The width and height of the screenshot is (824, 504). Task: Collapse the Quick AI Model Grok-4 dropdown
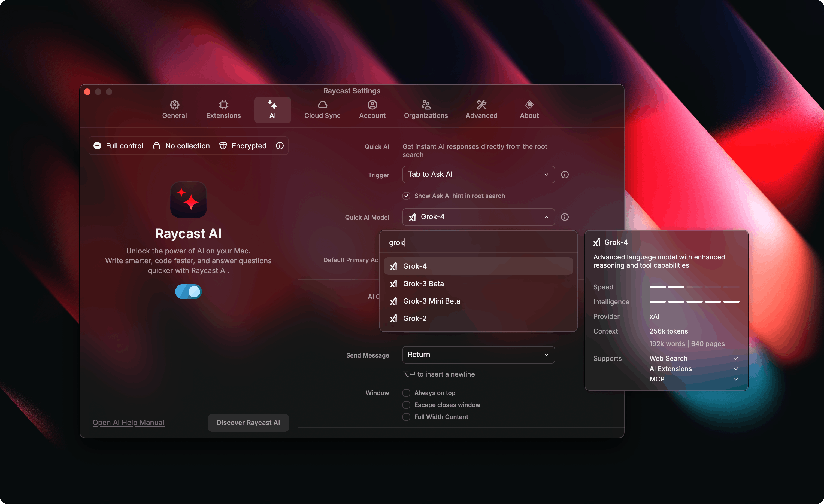[478, 217]
